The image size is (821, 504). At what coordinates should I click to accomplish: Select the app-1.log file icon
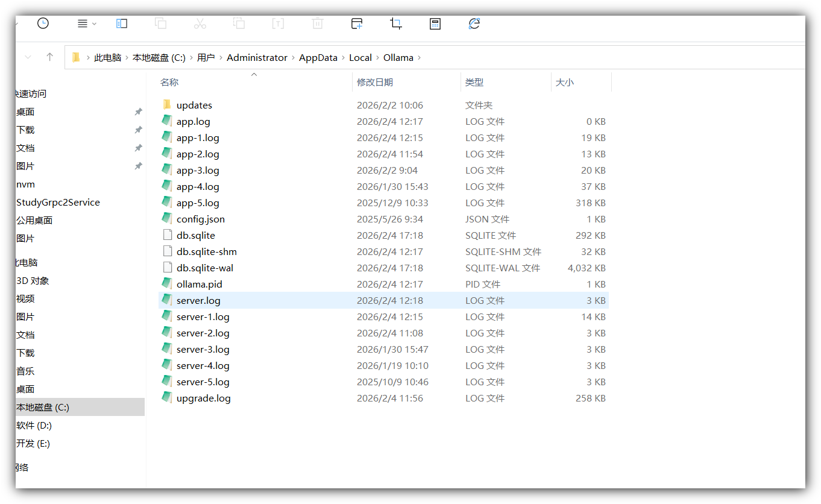pos(167,137)
